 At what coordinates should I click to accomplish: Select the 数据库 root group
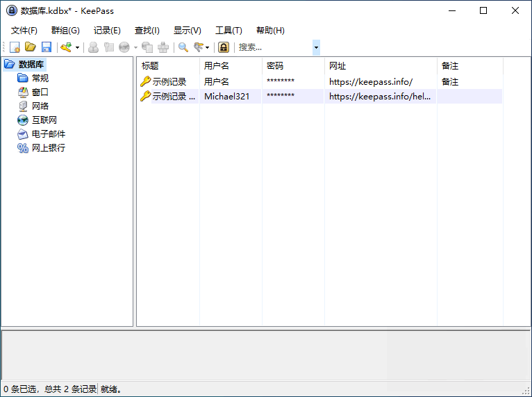[x=31, y=64]
